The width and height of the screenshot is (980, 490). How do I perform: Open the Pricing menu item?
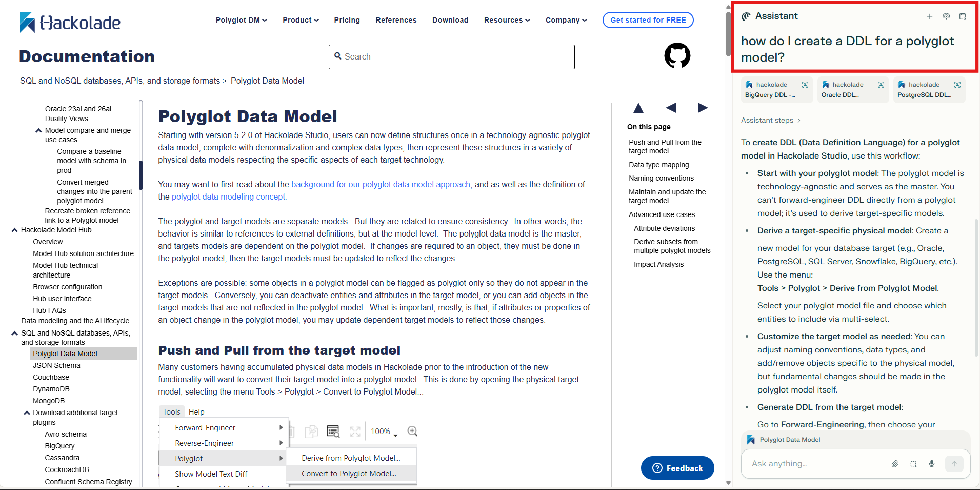tap(347, 20)
